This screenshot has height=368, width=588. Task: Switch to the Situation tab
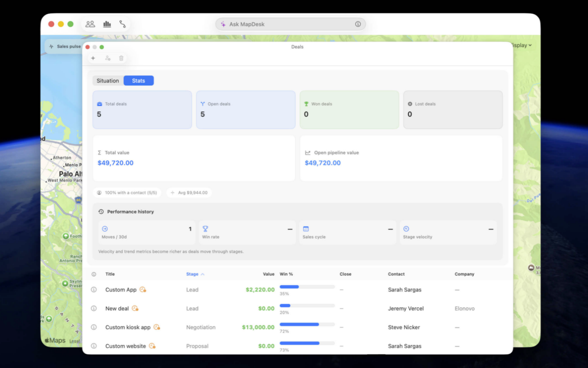pos(108,81)
